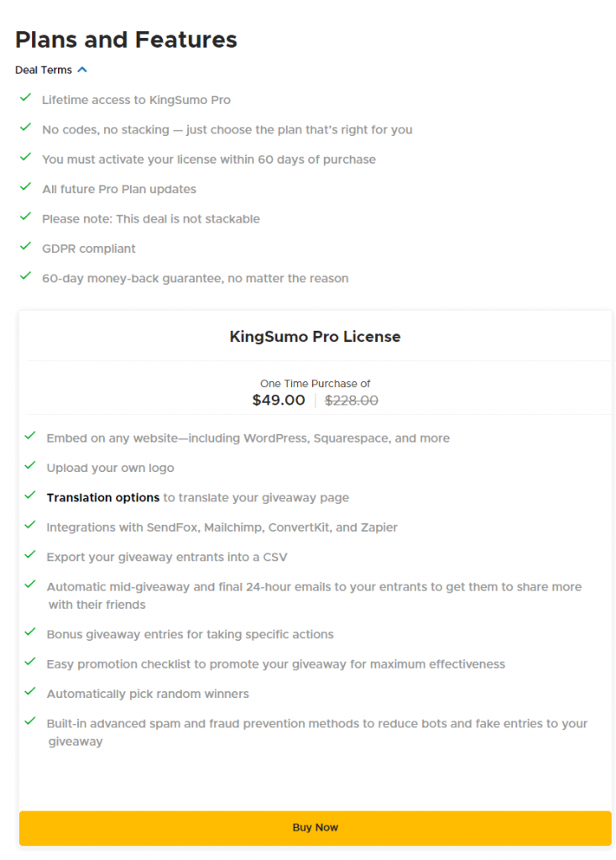
Task: Click the Buy Now button
Action: point(315,827)
